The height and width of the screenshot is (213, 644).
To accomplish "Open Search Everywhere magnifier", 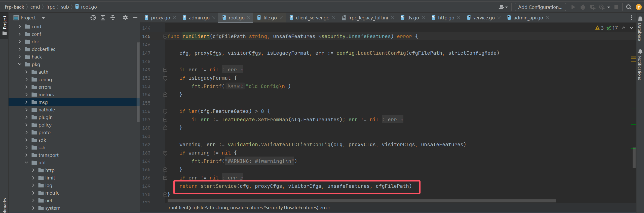I will click(629, 7).
